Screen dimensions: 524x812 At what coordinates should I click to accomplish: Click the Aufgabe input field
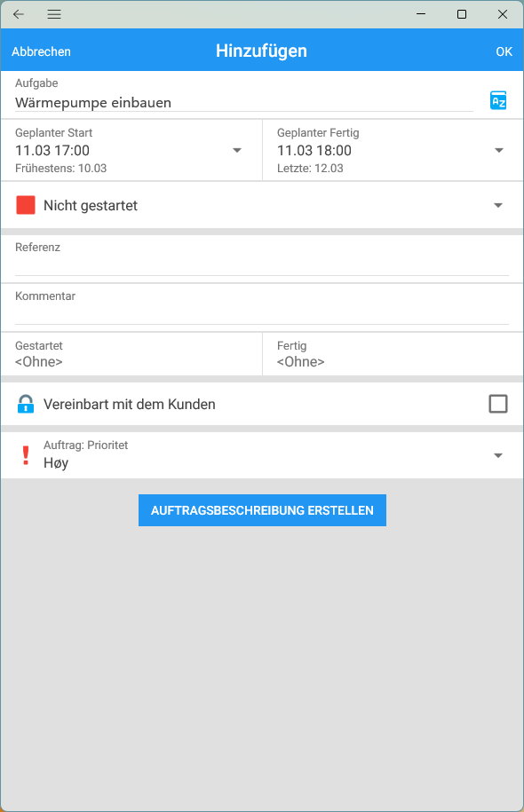coord(244,103)
